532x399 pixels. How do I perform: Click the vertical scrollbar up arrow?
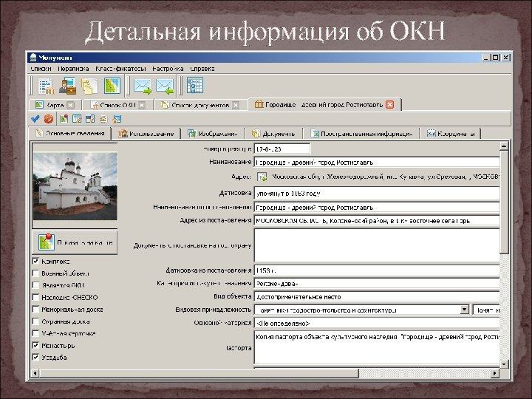pyautogui.click(x=504, y=146)
